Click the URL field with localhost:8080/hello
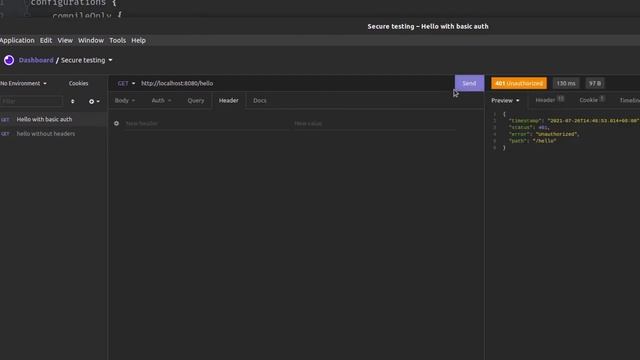 296,83
